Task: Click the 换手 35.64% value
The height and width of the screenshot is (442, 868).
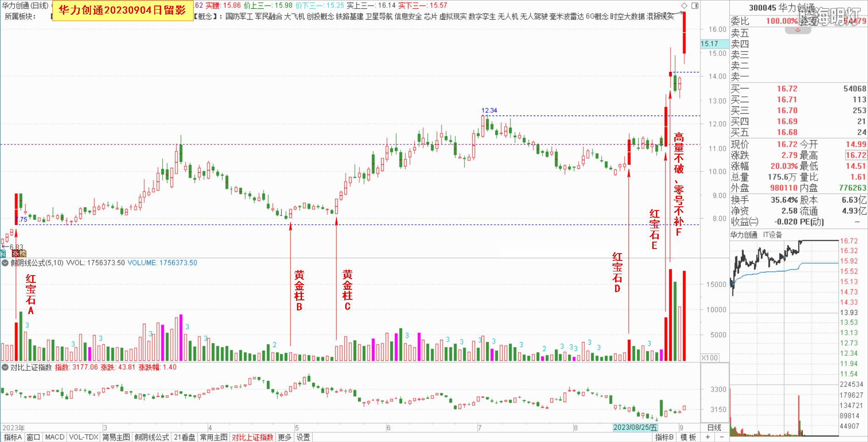Action: pos(784,200)
